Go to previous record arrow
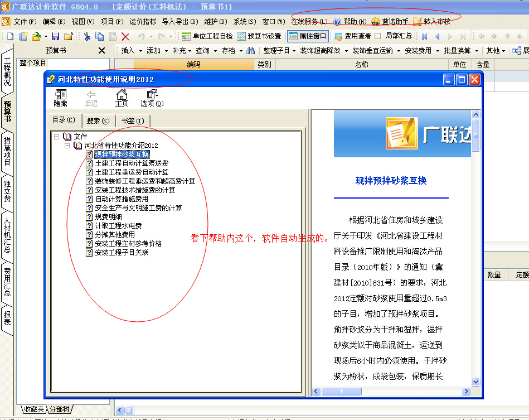Image resolution: width=529 pixels, height=420 pixels. point(438,36)
